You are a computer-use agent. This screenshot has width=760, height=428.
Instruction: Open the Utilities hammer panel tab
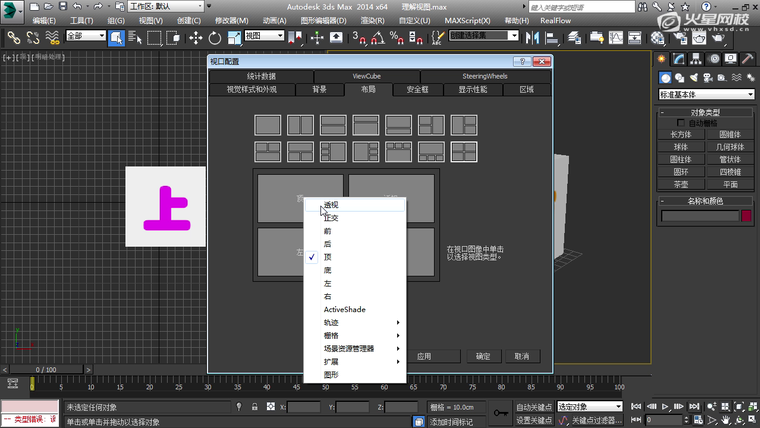749,58
